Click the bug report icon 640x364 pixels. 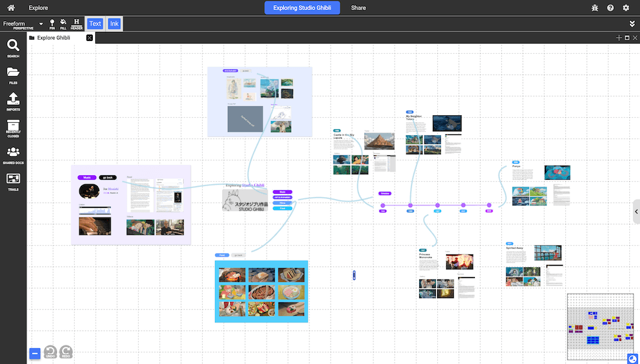595,8
